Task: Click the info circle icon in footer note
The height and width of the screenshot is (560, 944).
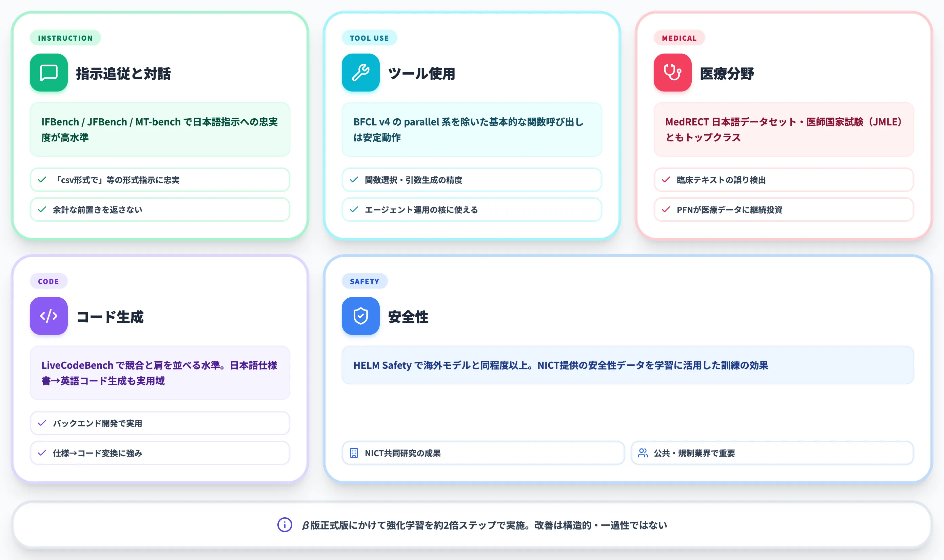Action: tap(284, 524)
